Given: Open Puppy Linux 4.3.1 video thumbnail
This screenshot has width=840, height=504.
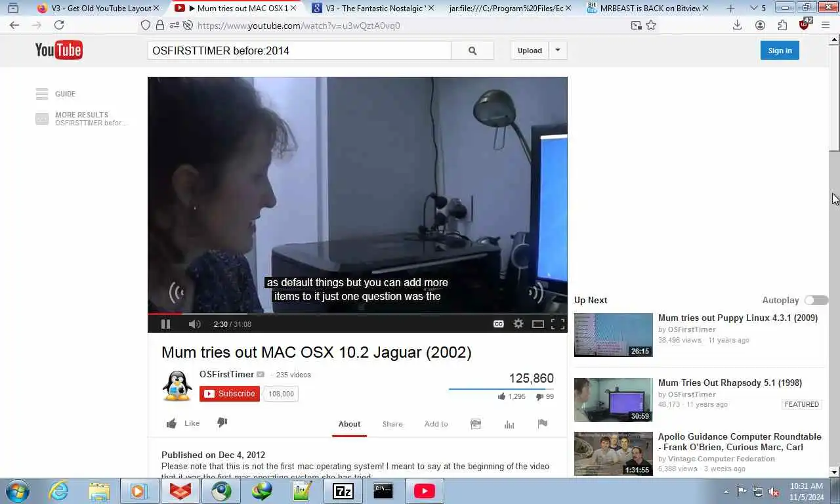Looking at the screenshot, I should 614,335.
